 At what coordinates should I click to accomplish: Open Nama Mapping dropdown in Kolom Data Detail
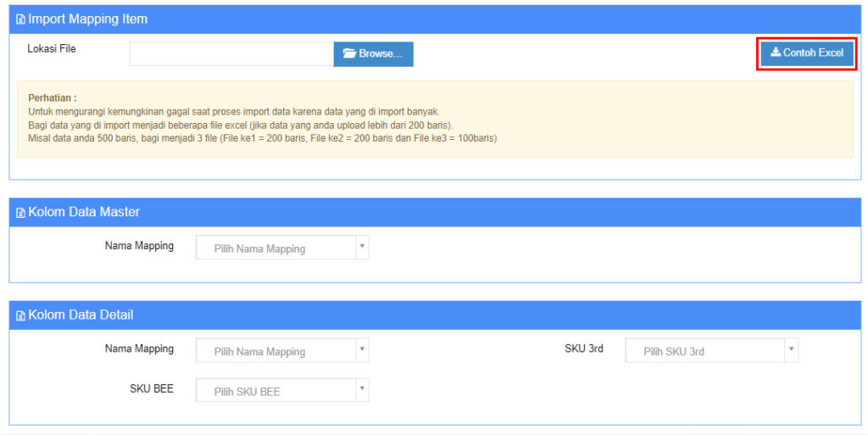click(275, 351)
